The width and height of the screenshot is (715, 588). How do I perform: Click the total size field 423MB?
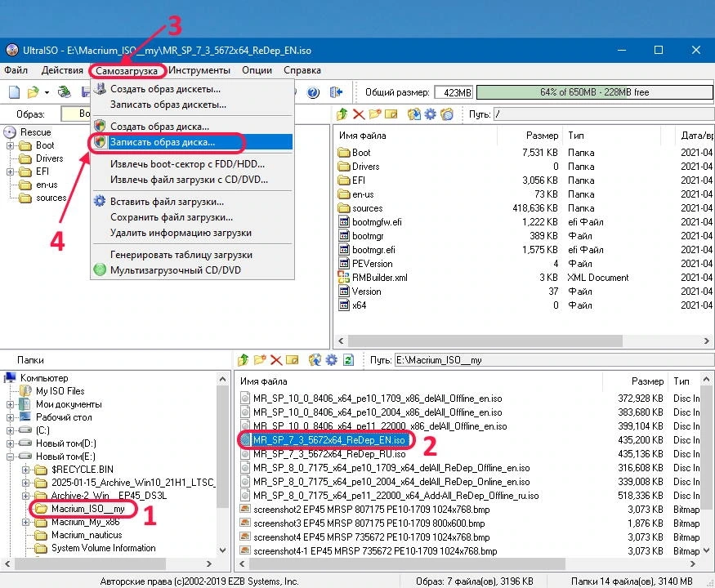point(454,92)
